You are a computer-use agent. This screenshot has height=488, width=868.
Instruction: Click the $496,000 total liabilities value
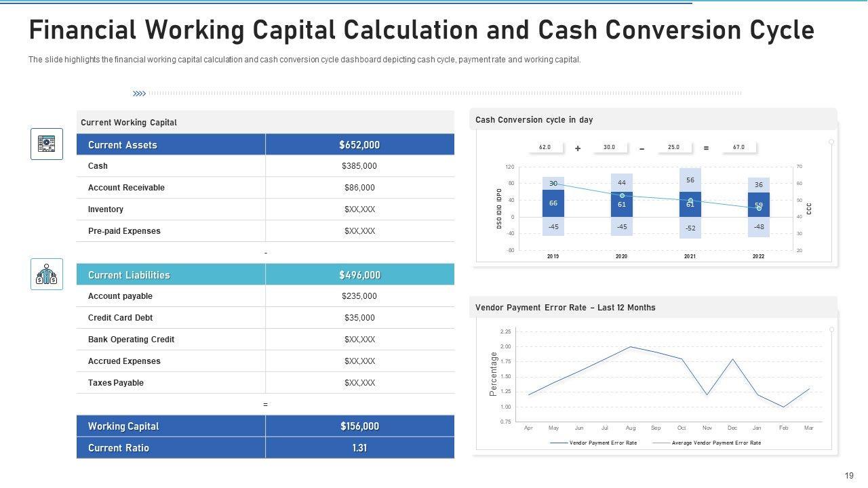(359, 274)
